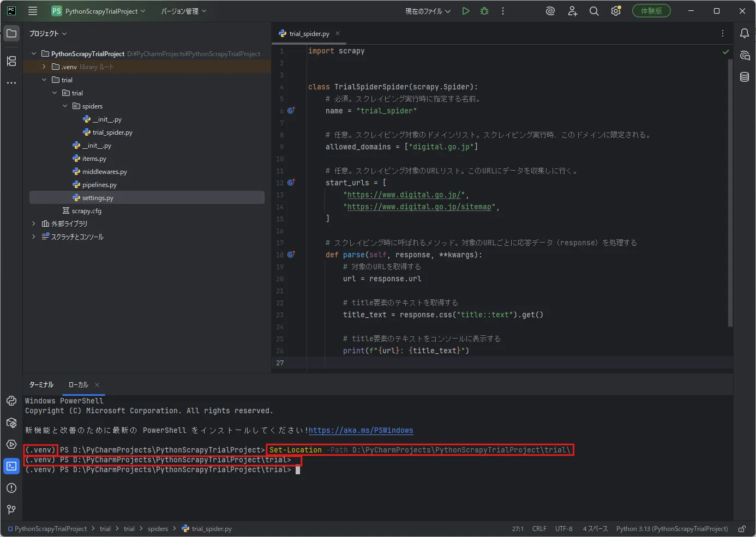The width and height of the screenshot is (756, 537).
Task: Open the Structure tool window icon
Action: pyautogui.click(x=11, y=61)
